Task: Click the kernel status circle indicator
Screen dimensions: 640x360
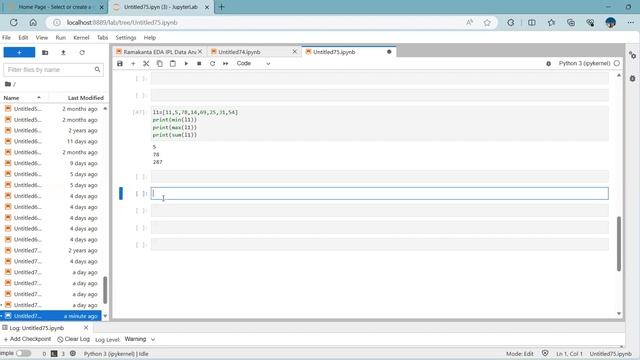Action: (617, 63)
